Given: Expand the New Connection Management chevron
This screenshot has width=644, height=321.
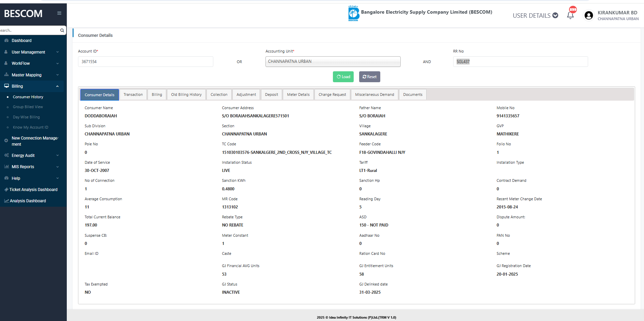Looking at the screenshot, I should (58, 138).
